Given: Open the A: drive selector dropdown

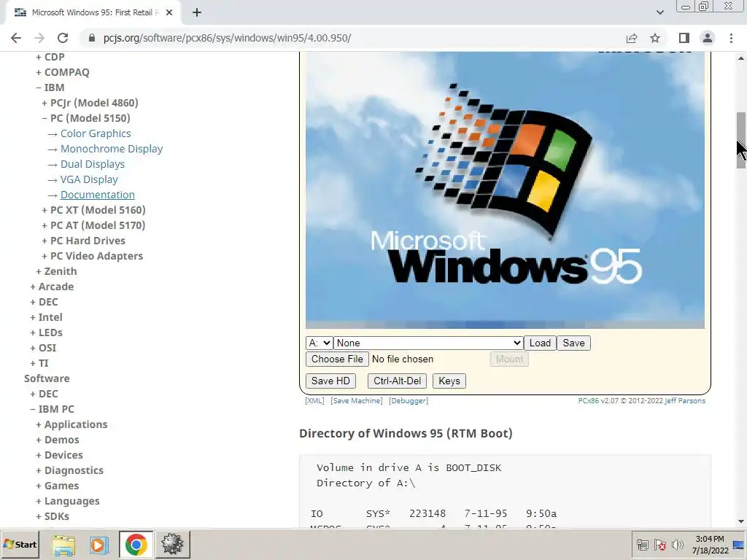Looking at the screenshot, I should [320, 343].
